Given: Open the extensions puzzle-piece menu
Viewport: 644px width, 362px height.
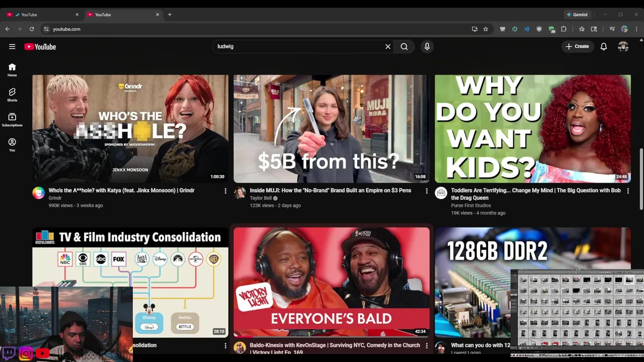Looking at the screenshot, I should [x=563, y=29].
